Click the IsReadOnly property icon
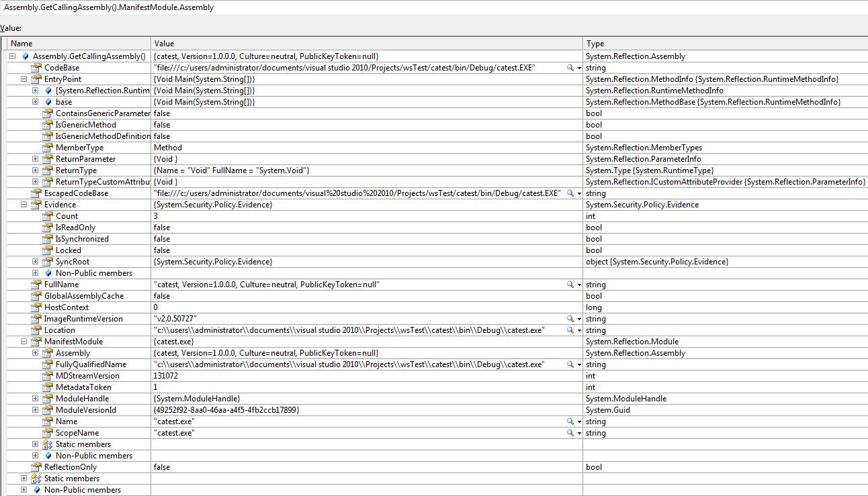 pos(48,228)
